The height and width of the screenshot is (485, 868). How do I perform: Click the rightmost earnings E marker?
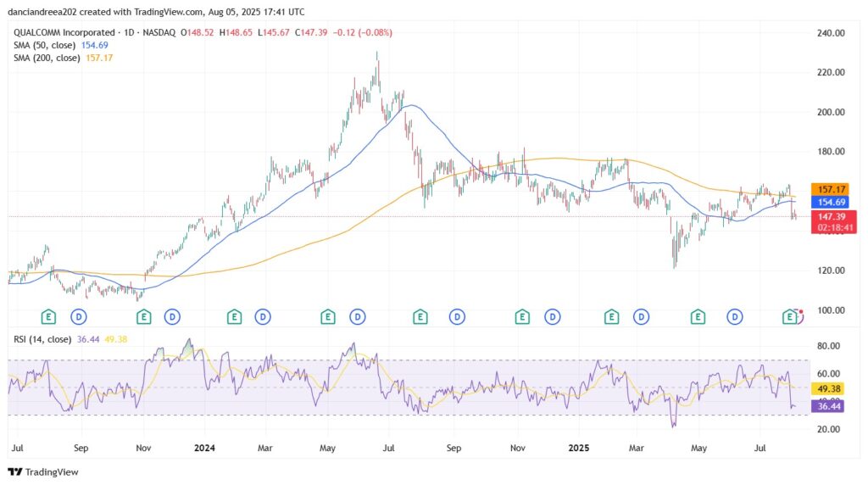point(790,316)
